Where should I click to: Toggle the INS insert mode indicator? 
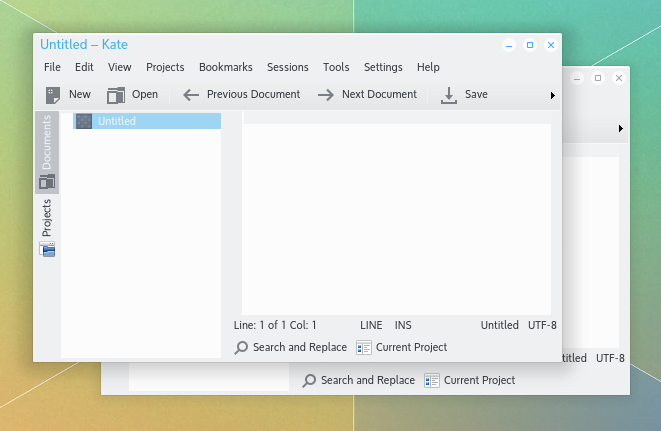[x=403, y=325]
